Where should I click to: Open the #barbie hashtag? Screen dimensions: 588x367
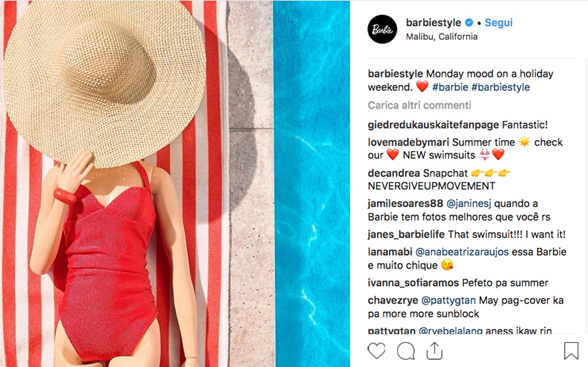[x=450, y=87]
